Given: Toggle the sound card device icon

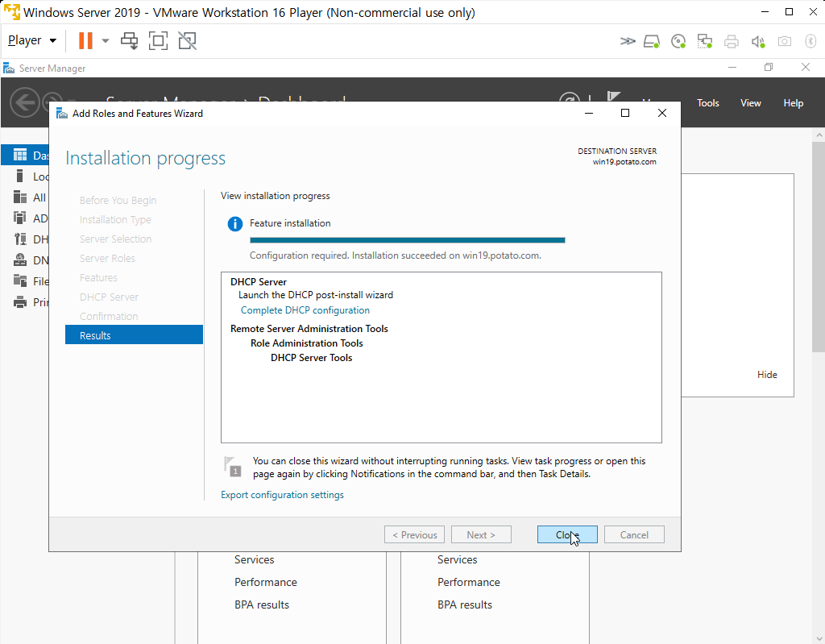Looking at the screenshot, I should pos(757,41).
